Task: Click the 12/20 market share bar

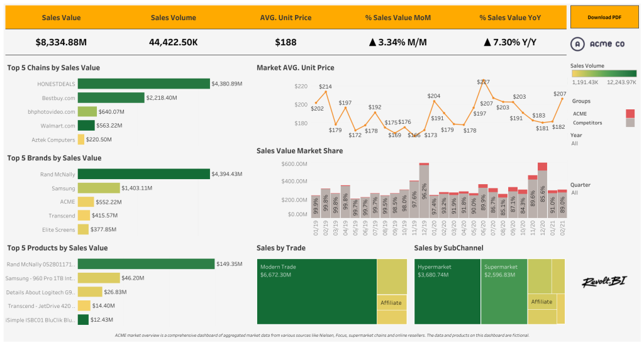Action: pos(542,190)
